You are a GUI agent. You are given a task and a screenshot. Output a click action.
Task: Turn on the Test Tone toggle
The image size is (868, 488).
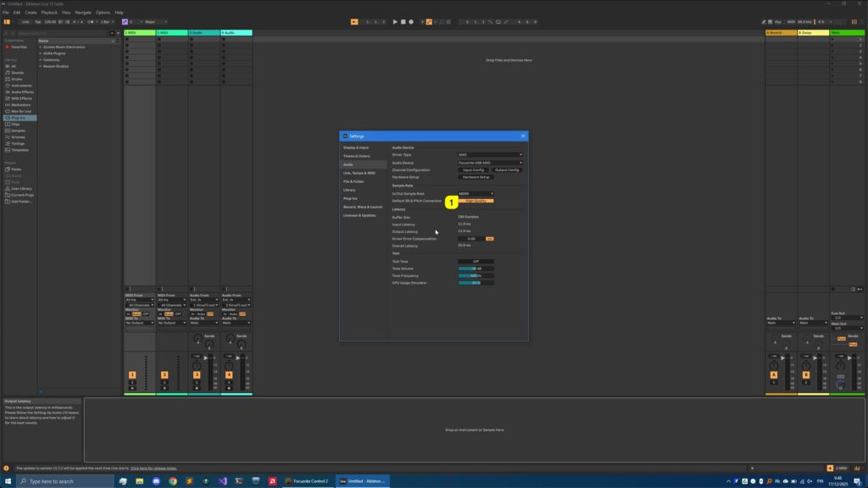pos(476,262)
